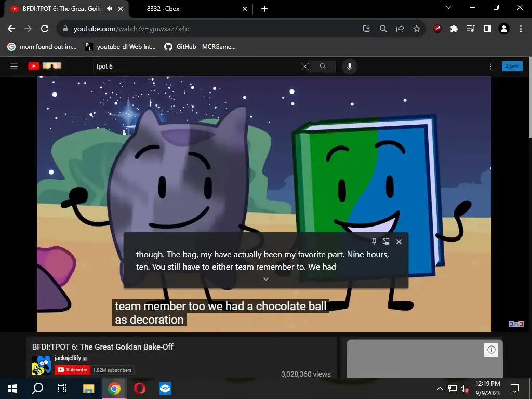Screen dimensions: 532x399
Task: Click the zoom magnifier icon in address bar
Action: [x=383, y=29]
